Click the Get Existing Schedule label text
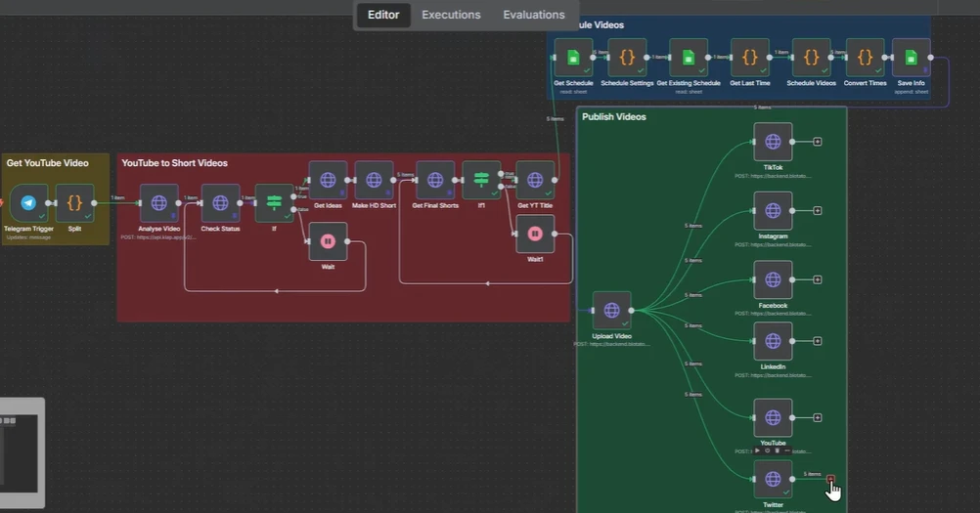 pos(689,83)
